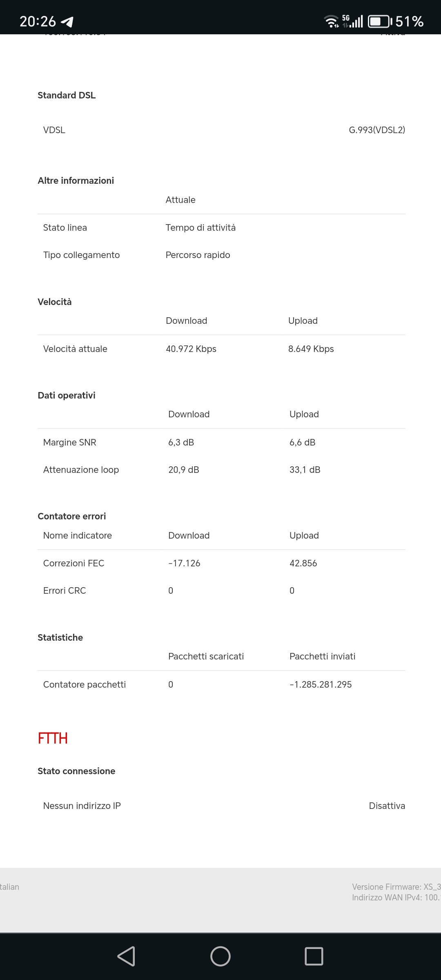Tap the Wi-Fi status icon
The width and height of the screenshot is (441, 980).
tap(331, 21)
